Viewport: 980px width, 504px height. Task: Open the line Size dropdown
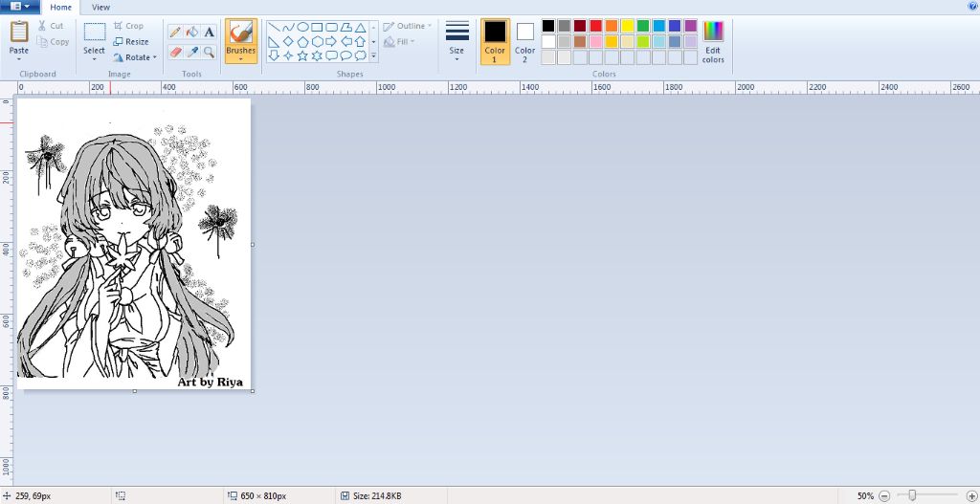tap(457, 41)
